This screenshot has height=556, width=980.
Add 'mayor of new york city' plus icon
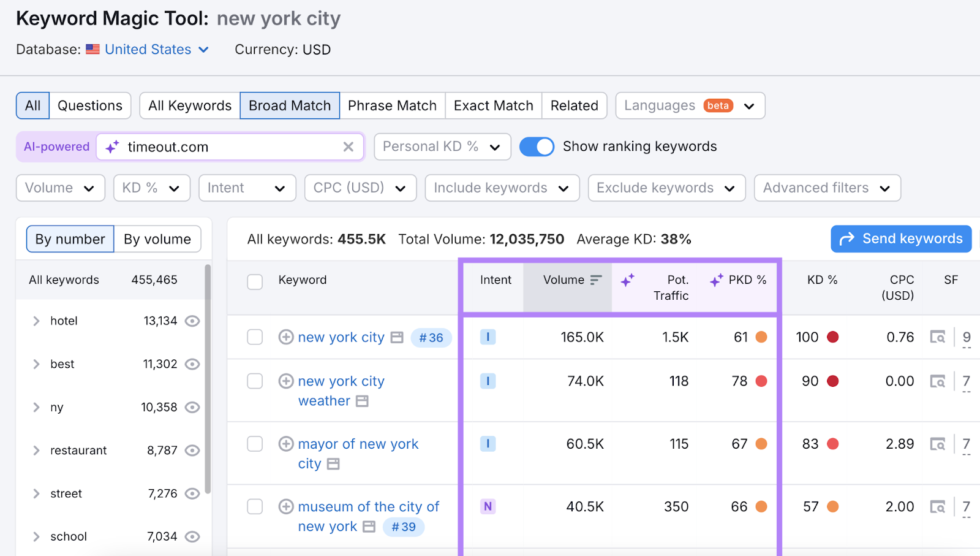pyautogui.click(x=286, y=444)
